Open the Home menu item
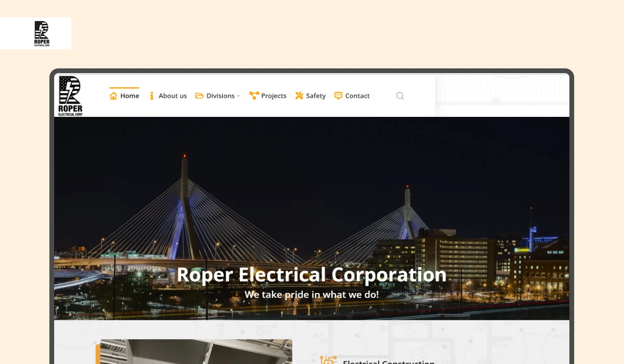624x364 pixels. coord(130,96)
